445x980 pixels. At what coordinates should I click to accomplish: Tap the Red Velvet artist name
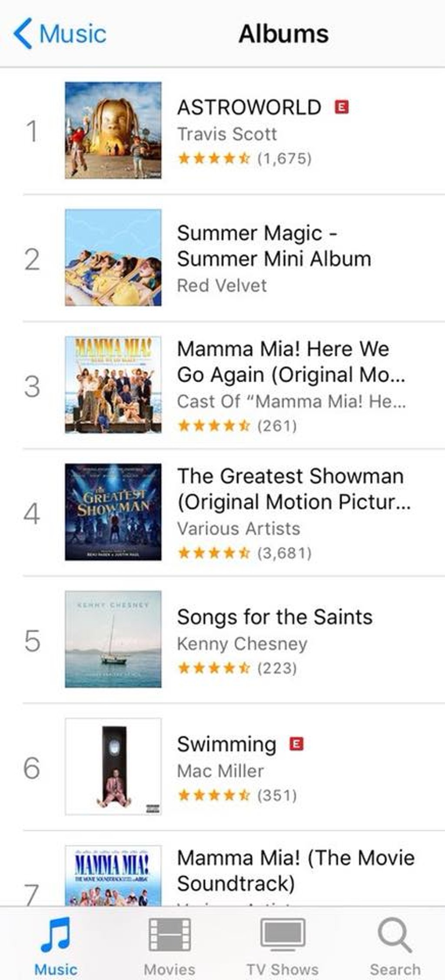(x=222, y=286)
